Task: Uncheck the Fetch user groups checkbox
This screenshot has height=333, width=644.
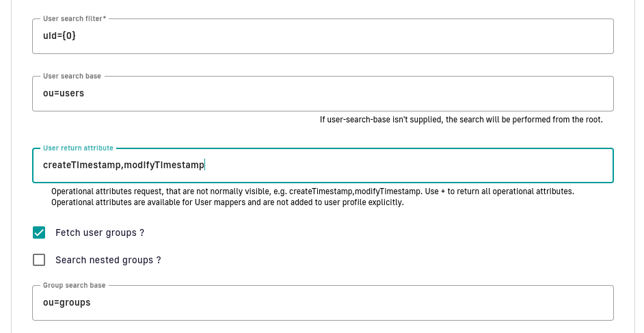Action: click(39, 232)
